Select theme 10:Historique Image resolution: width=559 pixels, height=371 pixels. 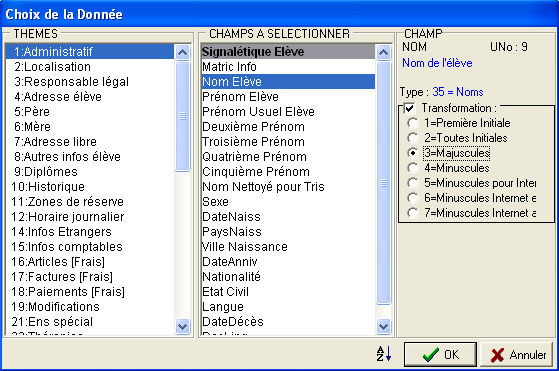pos(89,186)
